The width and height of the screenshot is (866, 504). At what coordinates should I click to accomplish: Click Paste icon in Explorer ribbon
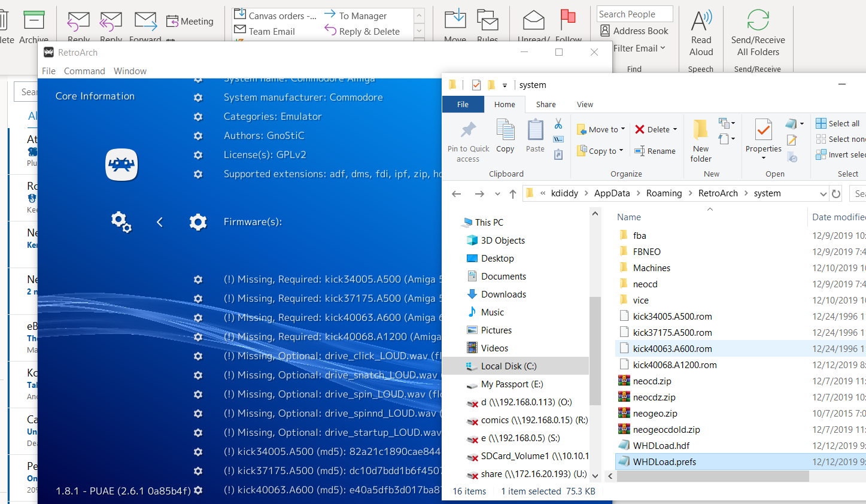tap(535, 130)
